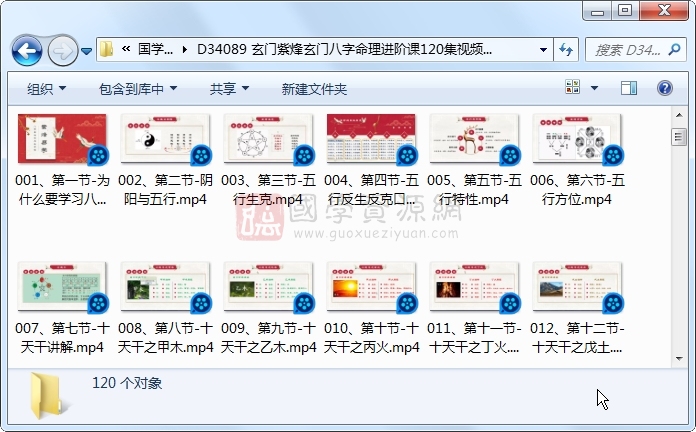Open the 组织 menu
The image size is (696, 432).
pyautogui.click(x=46, y=89)
